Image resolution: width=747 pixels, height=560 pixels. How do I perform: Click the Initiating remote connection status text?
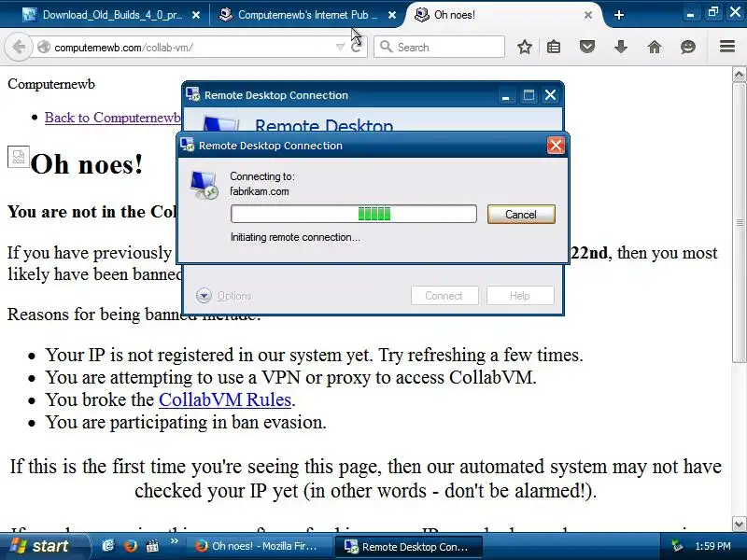(295, 237)
